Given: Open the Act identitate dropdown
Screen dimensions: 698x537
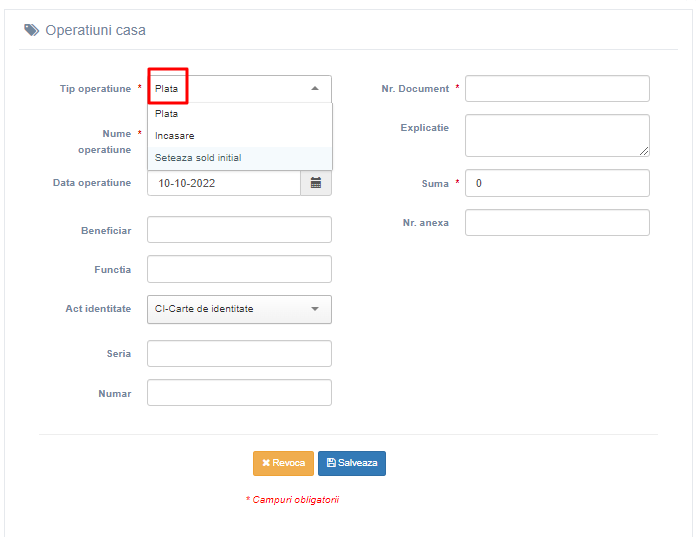Looking at the screenshot, I should pos(239,309).
